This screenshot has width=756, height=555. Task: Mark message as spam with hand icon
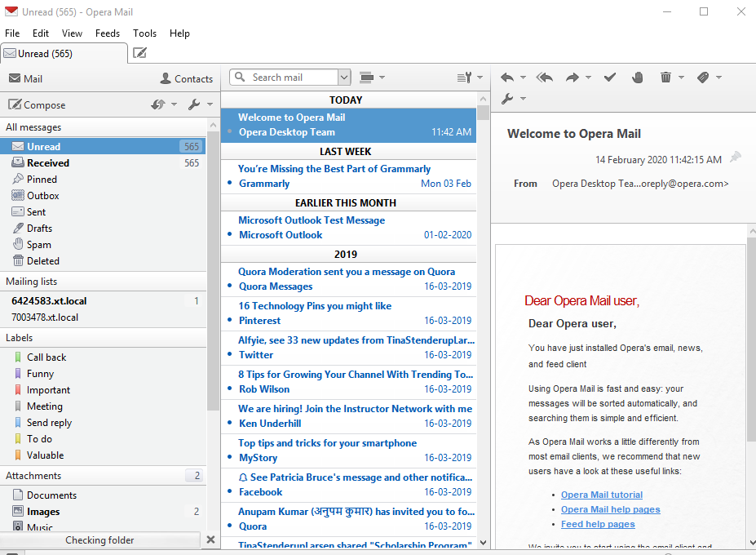pyautogui.click(x=638, y=78)
